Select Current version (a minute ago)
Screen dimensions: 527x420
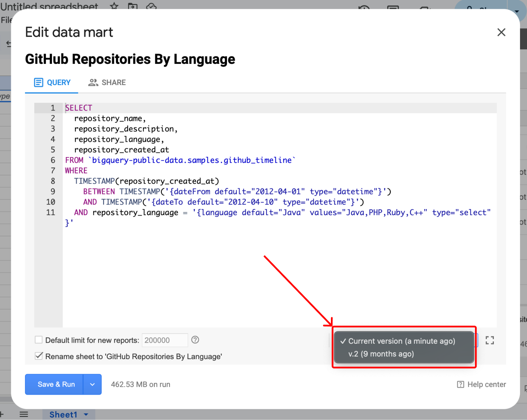pyautogui.click(x=404, y=341)
